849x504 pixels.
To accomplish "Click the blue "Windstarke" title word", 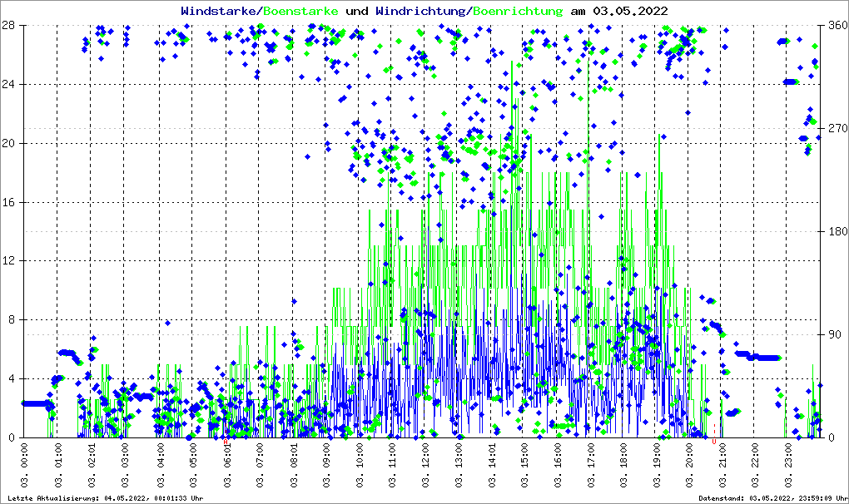I will [220, 11].
